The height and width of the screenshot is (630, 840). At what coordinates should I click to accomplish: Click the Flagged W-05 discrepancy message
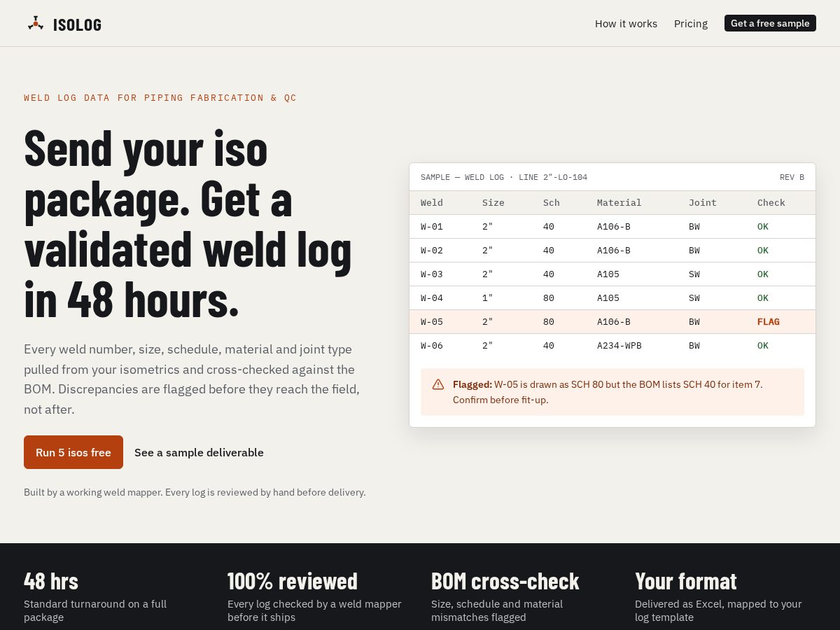point(612,392)
